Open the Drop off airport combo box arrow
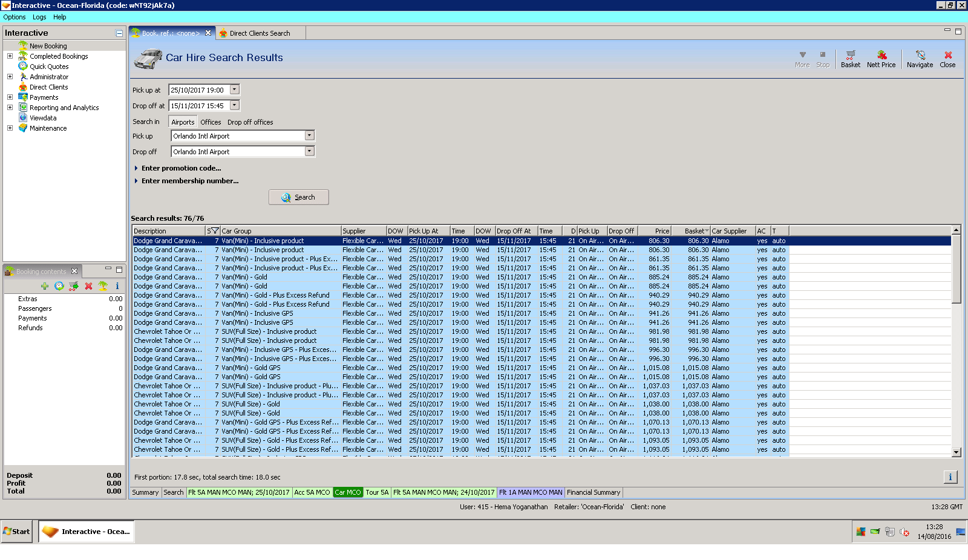 [309, 151]
